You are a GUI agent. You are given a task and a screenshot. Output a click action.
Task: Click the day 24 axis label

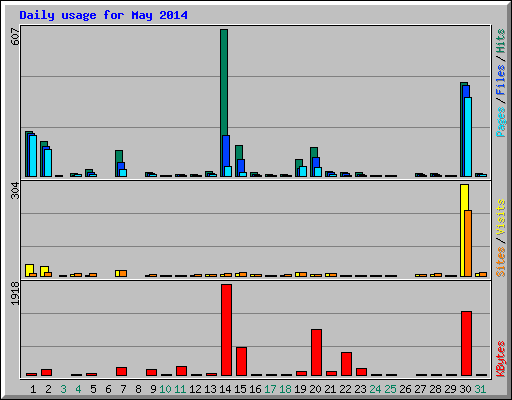[x=375, y=389]
